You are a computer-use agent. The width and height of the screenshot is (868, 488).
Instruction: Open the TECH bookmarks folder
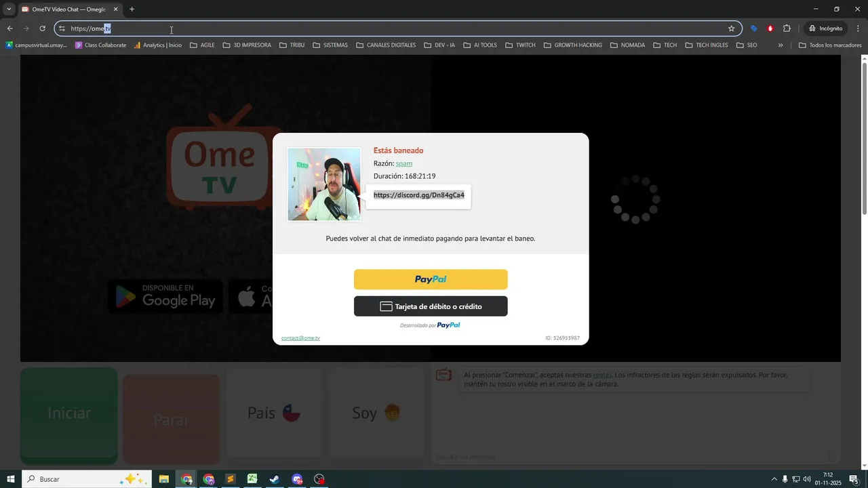pos(665,45)
